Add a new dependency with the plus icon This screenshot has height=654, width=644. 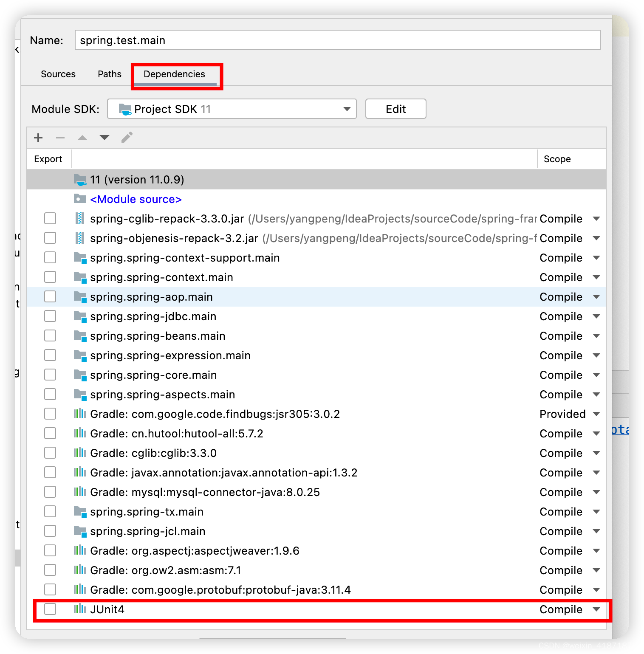tap(38, 138)
